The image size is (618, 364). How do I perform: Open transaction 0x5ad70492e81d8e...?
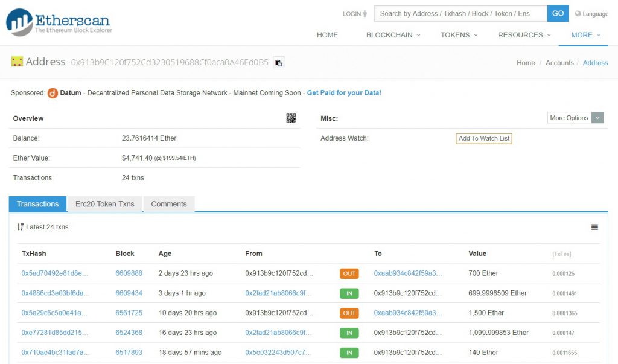pyautogui.click(x=55, y=273)
